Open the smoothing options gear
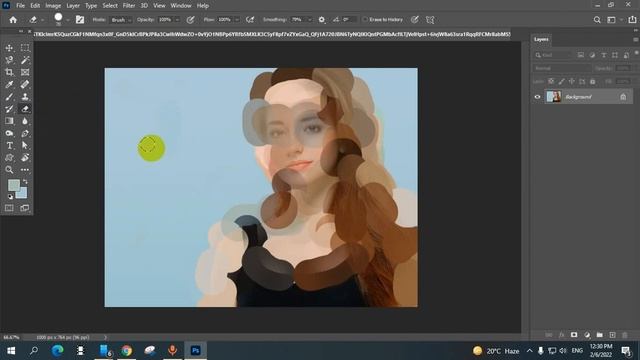 point(322,20)
